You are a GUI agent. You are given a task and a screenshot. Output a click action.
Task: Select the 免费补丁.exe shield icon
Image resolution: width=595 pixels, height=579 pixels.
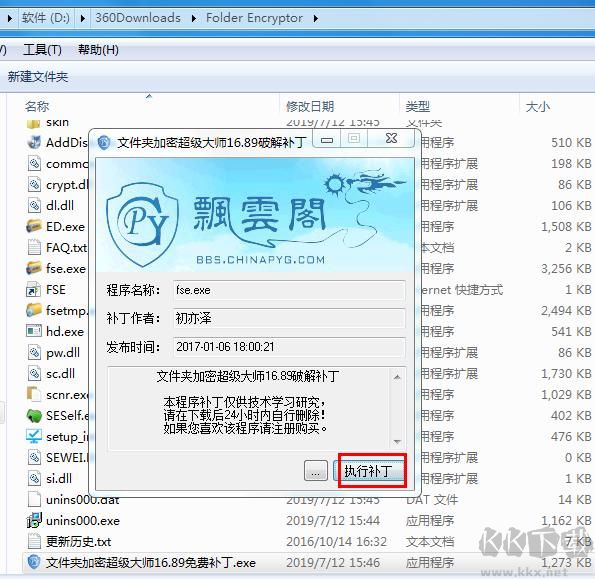[34, 562]
